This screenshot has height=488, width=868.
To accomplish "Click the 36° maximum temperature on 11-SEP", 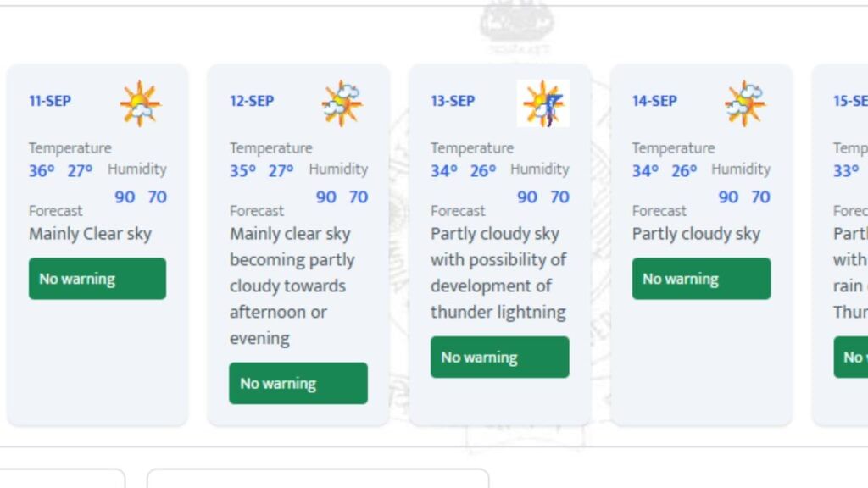I will point(42,170).
